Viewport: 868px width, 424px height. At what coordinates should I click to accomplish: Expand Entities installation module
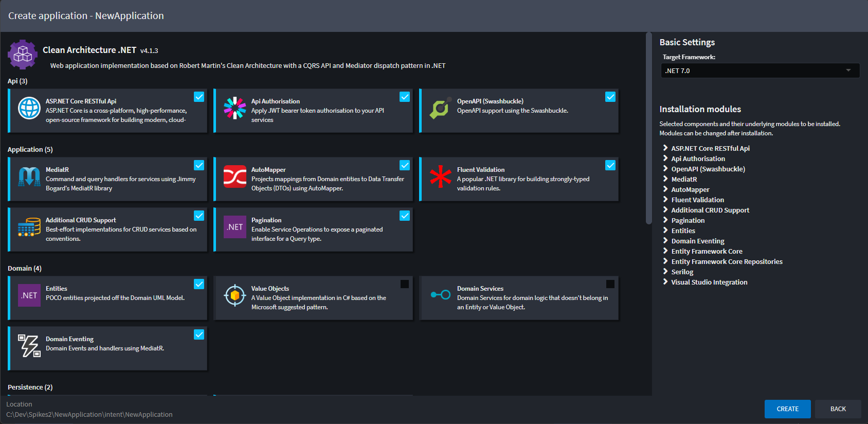665,231
